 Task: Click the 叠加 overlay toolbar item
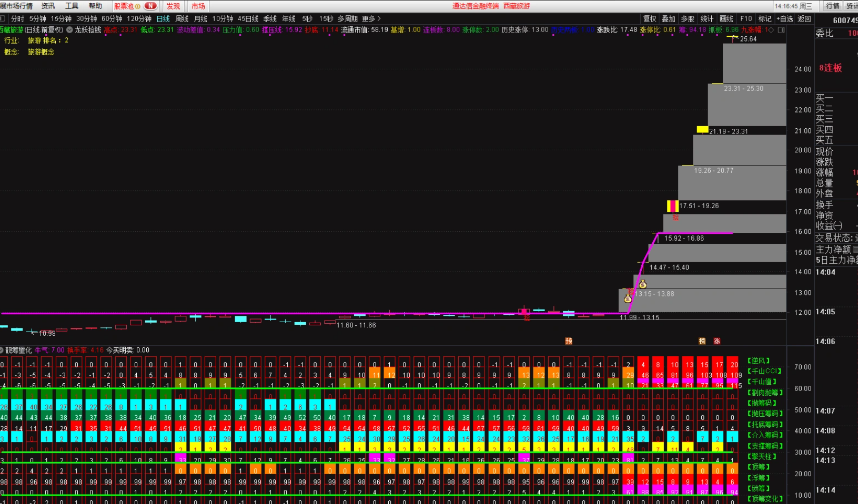tap(669, 18)
